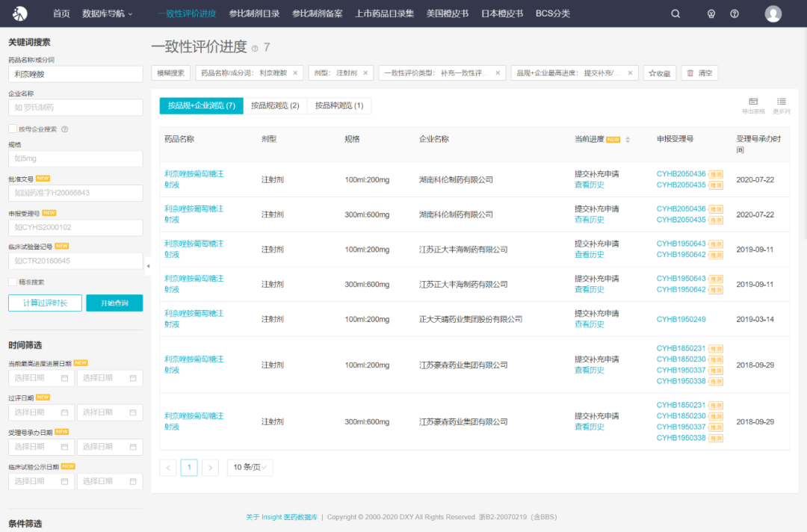Select page 1 in the pagination
Viewport: 807px width, 532px height.
coord(189,467)
